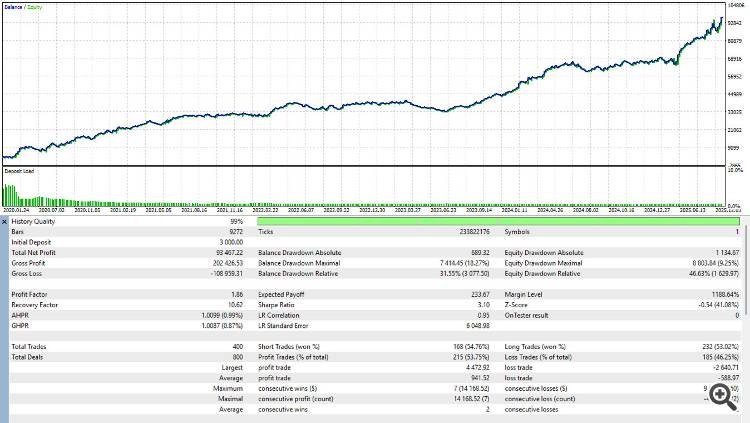The height and width of the screenshot is (423, 750).
Task: Click the AHPR value 1.0099 (0.99%)
Action: click(x=222, y=315)
